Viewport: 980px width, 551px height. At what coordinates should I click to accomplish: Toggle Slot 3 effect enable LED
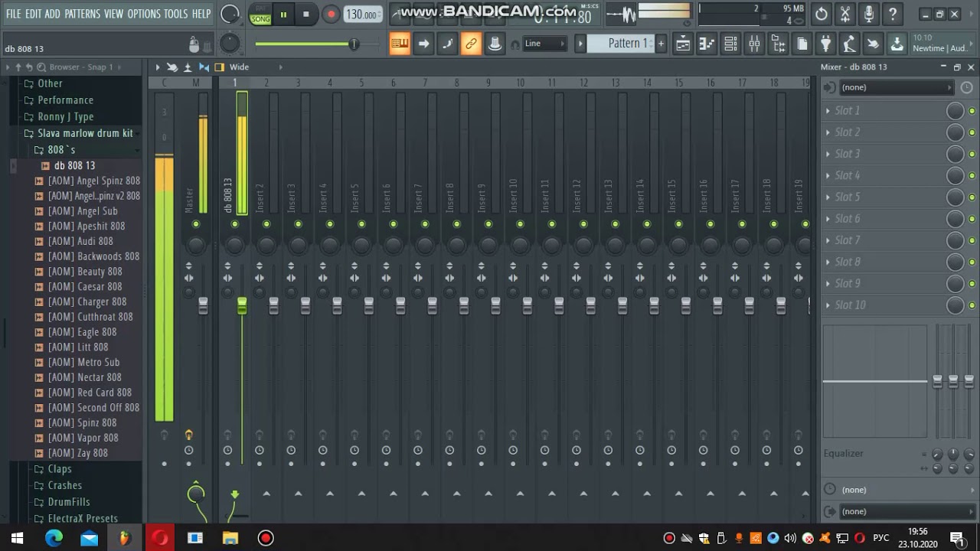[972, 155]
